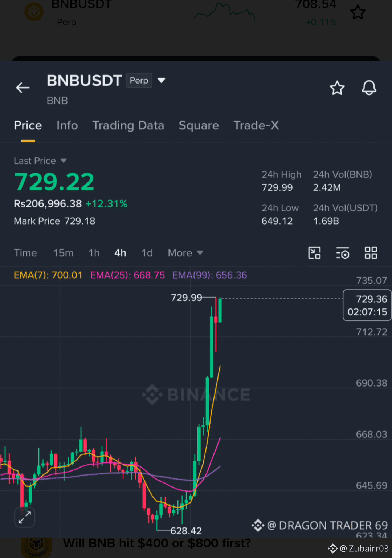Add BNBUSDT to favorites with star icon
The height and width of the screenshot is (558, 392).
(337, 88)
